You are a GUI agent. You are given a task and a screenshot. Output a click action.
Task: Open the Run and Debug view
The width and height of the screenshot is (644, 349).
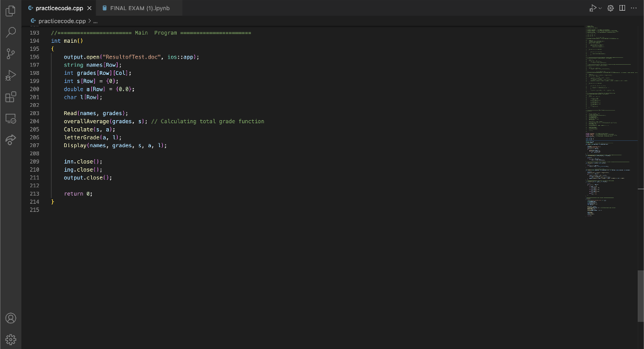pos(11,75)
